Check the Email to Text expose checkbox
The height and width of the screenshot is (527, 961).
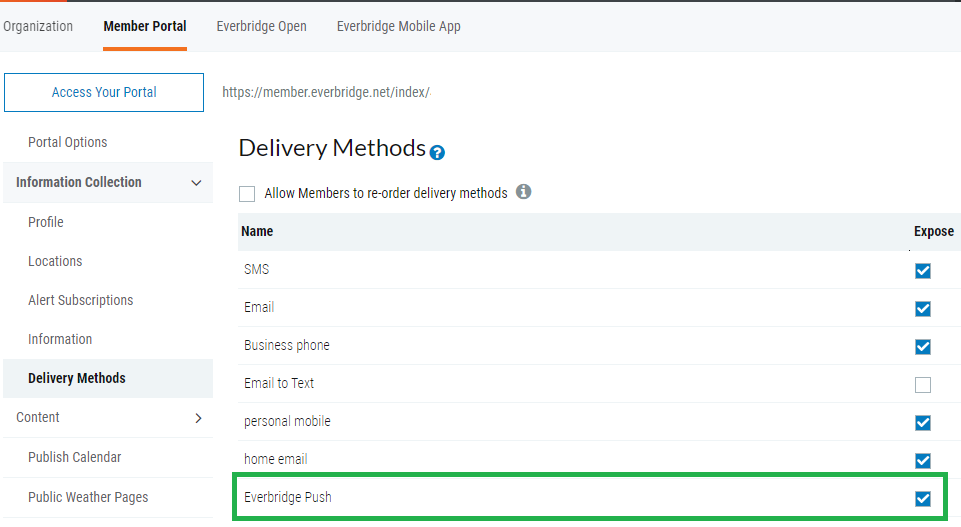[x=922, y=385]
